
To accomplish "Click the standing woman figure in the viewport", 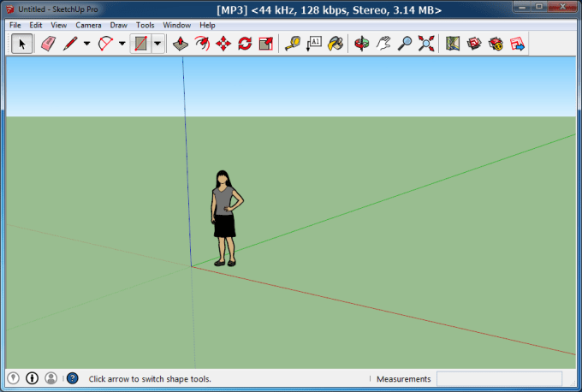I will pos(226,218).
